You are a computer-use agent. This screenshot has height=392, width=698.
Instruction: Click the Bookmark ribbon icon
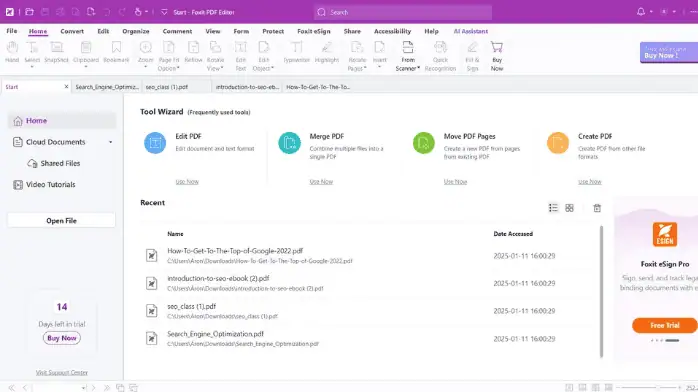tap(116, 47)
